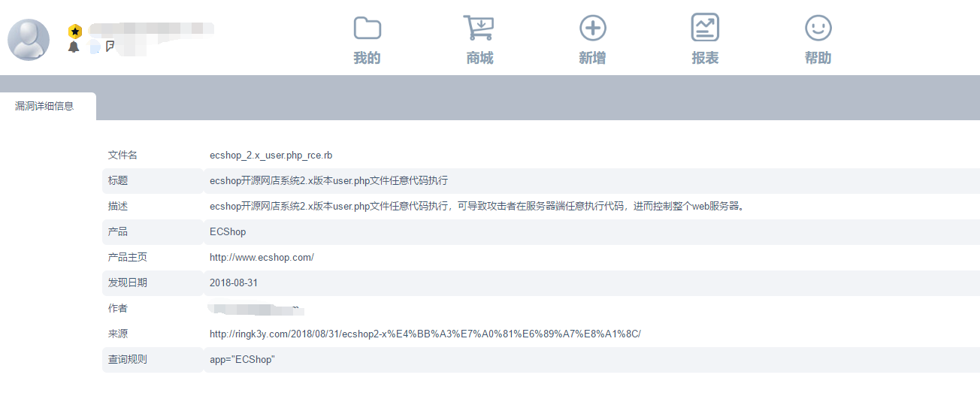This screenshot has height=414, width=980.
Task: Click the flag icon beside the bell
Action: [110, 47]
